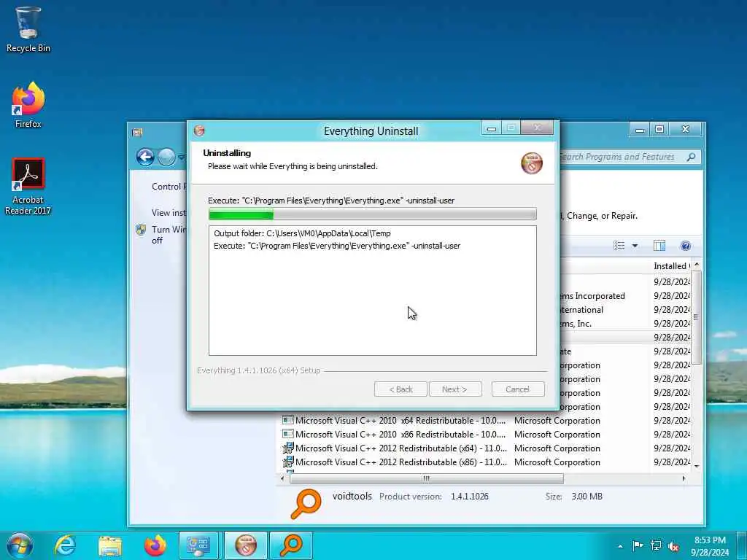Screen dimensions: 747x560
Task: Click the vertical scrollbar down arrow in program list
Action: coord(697,466)
